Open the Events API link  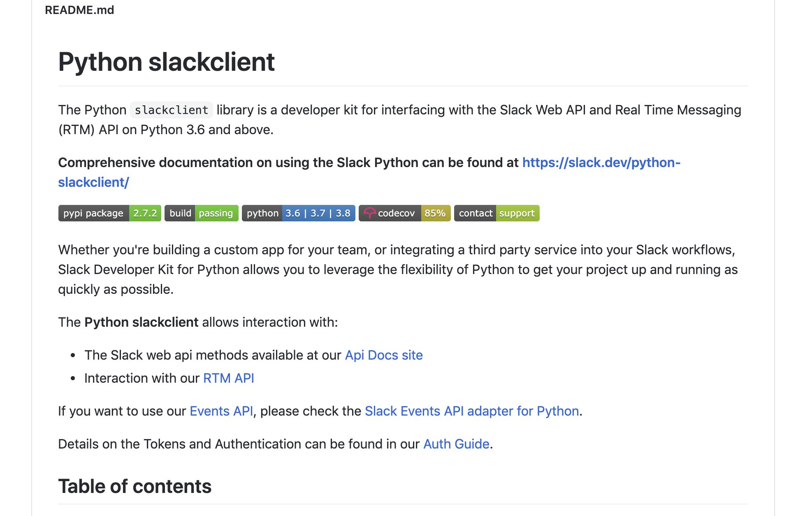click(x=221, y=411)
